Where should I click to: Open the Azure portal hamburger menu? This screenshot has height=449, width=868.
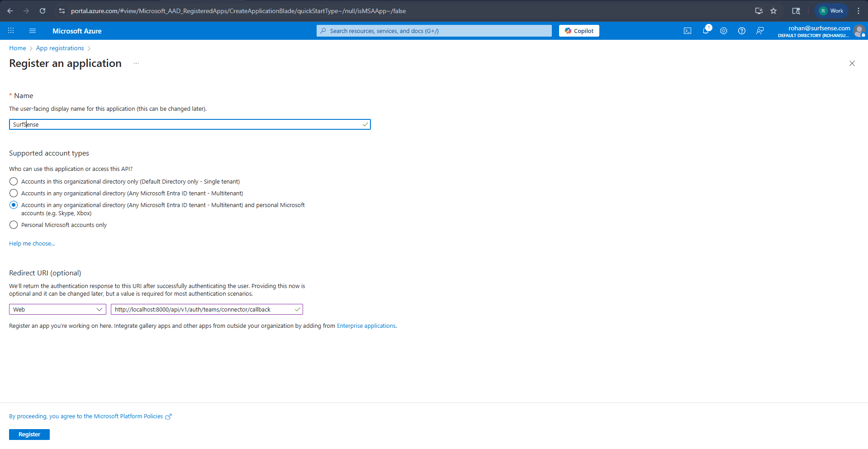click(x=33, y=31)
